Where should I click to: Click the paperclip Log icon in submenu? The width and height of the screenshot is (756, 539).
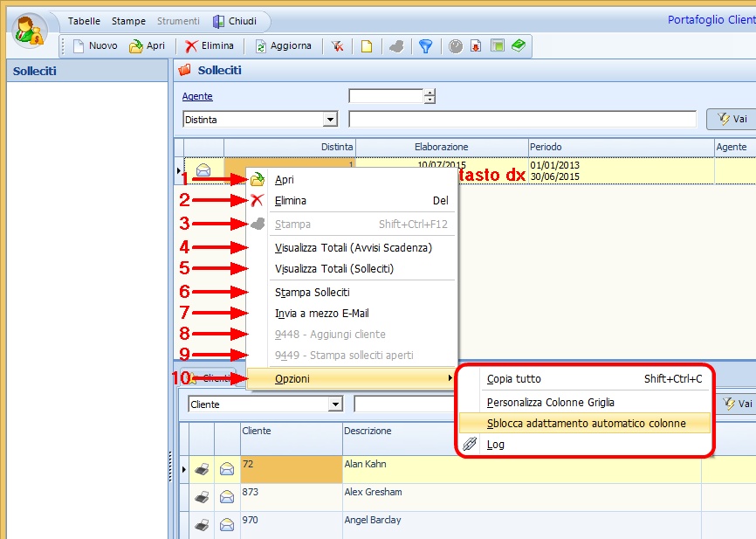click(471, 444)
